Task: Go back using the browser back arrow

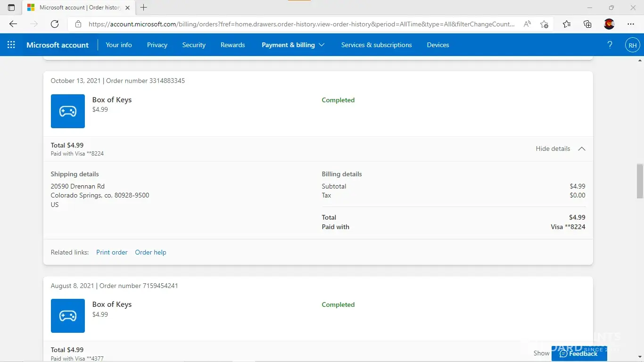Action: [13, 24]
